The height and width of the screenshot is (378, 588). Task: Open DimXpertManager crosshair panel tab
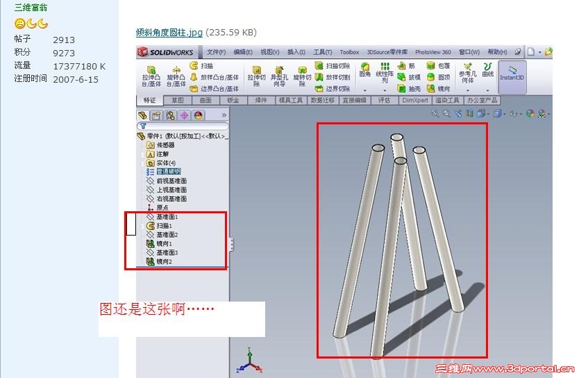pyautogui.click(x=184, y=115)
